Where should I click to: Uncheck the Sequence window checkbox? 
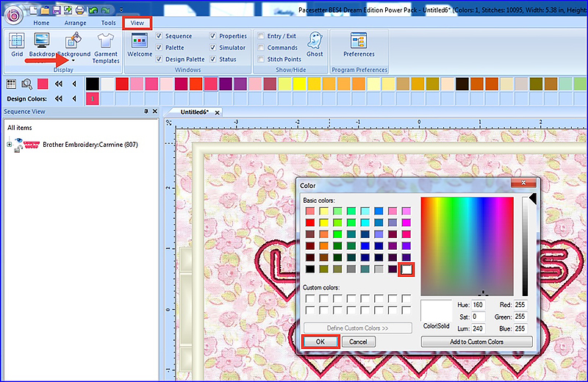[159, 36]
